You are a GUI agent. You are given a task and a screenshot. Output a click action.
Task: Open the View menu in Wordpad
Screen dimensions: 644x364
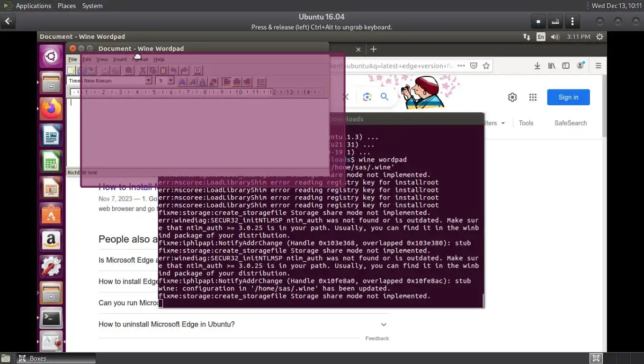point(102,59)
